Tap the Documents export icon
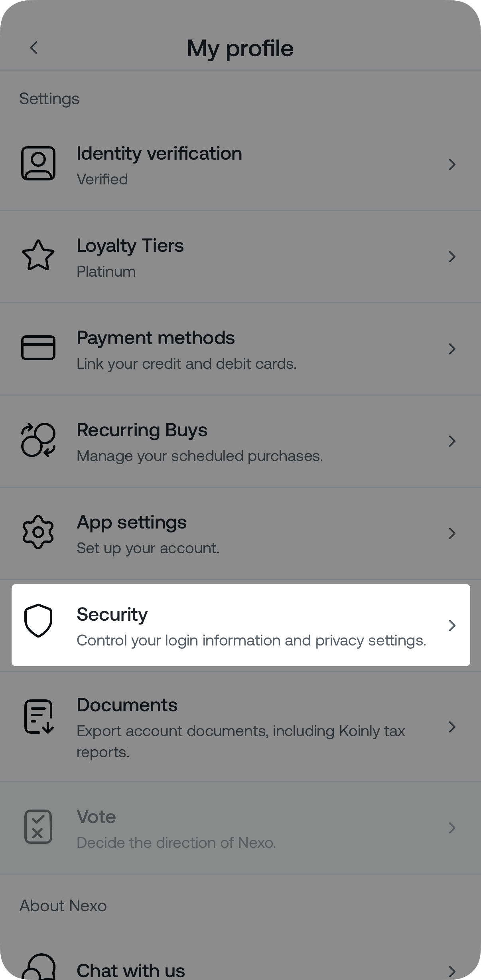Image resolution: width=481 pixels, height=980 pixels. 38,717
